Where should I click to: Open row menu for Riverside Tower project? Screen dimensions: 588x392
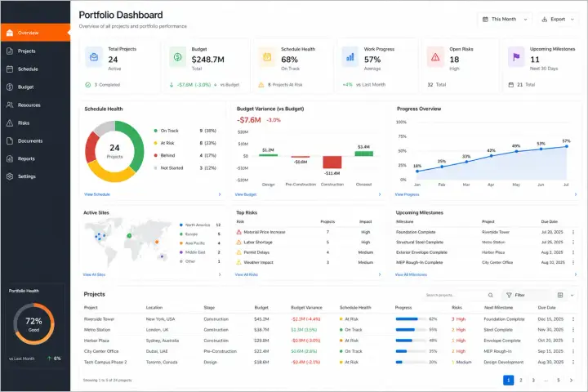pyautogui.click(x=573, y=319)
